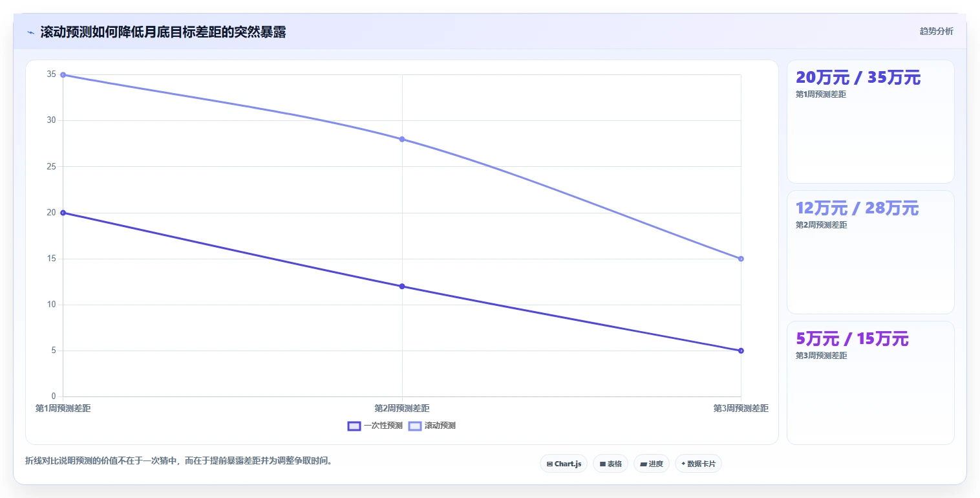Click the 滚动预测 data point at 35
The width and height of the screenshot is (980, 498).
(63, 74)
